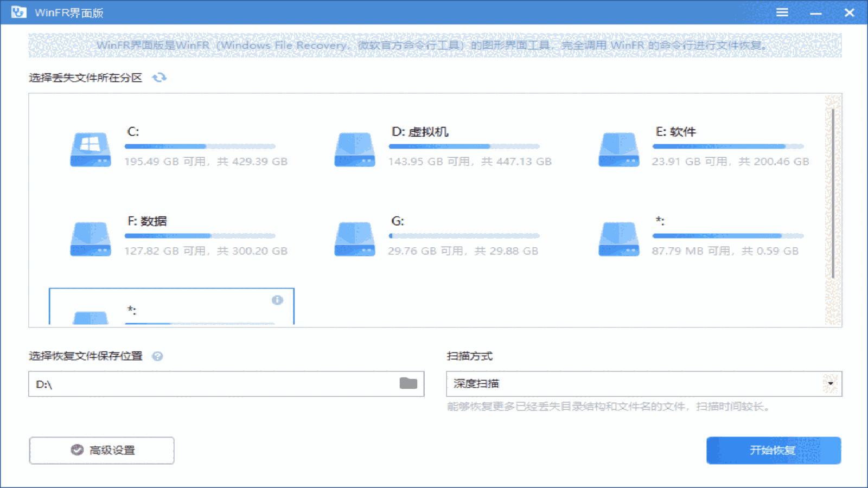Select the E: 软件 drive icon
This screenshot has height=488, width=868.
(x=618, y=149)
